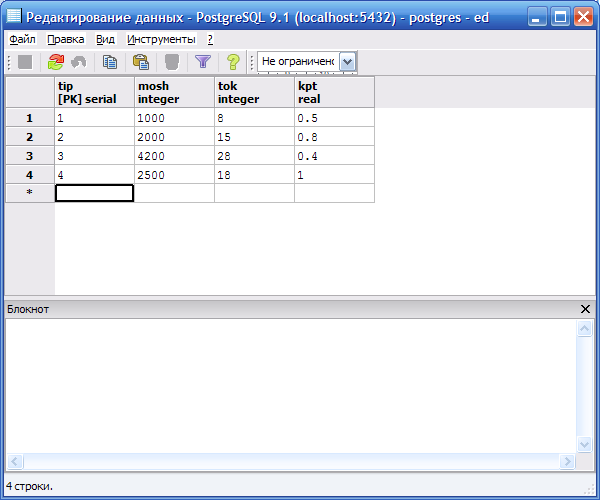Select the mosh integer column header

174,92
